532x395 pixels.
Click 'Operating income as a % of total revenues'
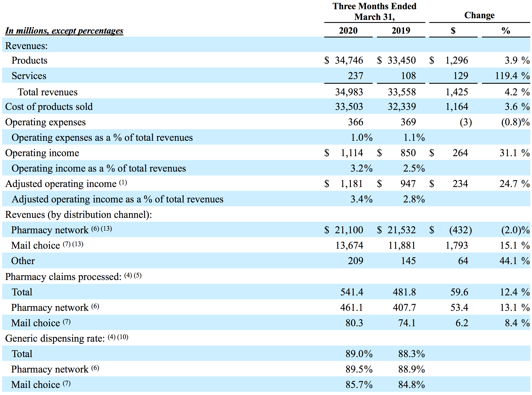tap(99, 168)
